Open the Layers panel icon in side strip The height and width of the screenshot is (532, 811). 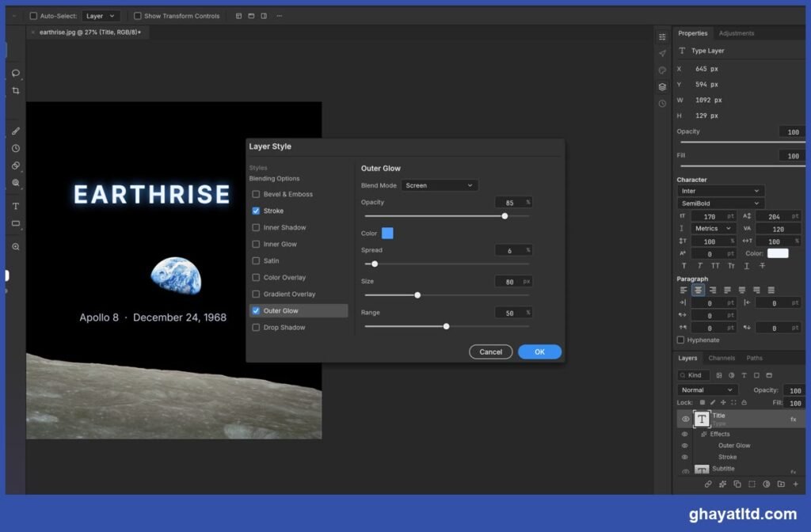pyautogui.click(x=662, y=87)
